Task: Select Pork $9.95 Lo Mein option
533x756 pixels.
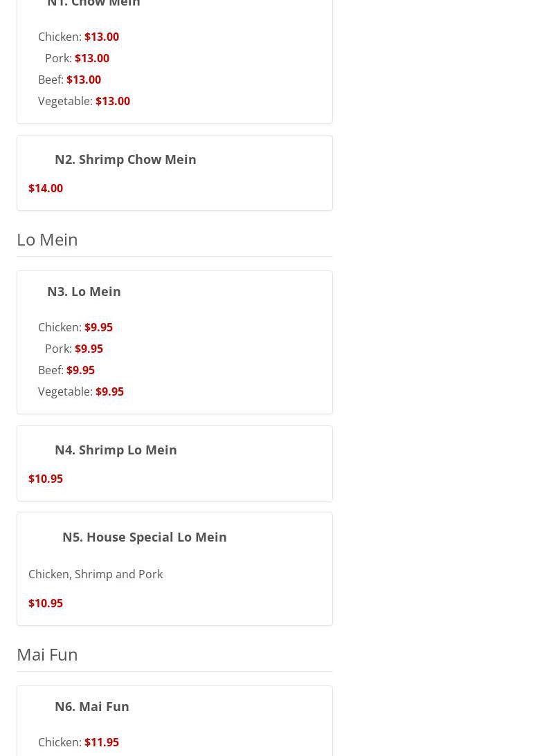Action: pyautogui.click(x=73, y=349)
